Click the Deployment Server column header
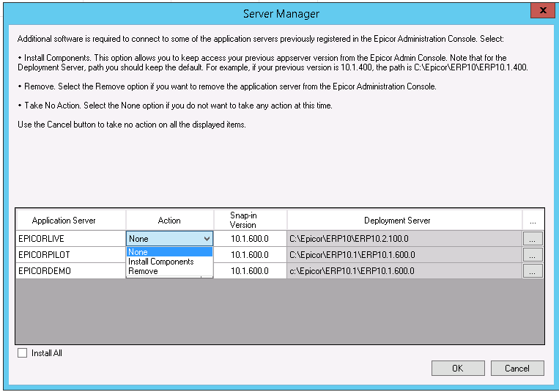Screen dimensions: 559x392 click(x=404, y=220)
